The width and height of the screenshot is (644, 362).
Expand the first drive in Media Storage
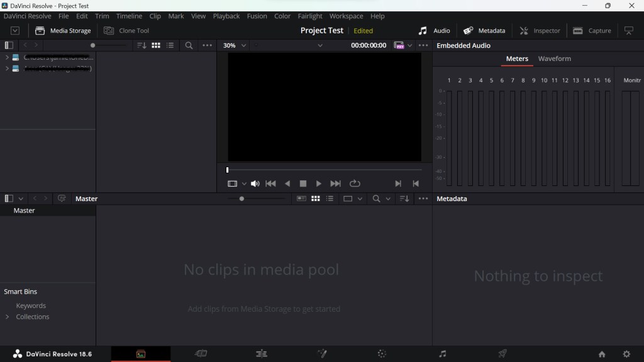pyautogui.click(x=7, y=57)
